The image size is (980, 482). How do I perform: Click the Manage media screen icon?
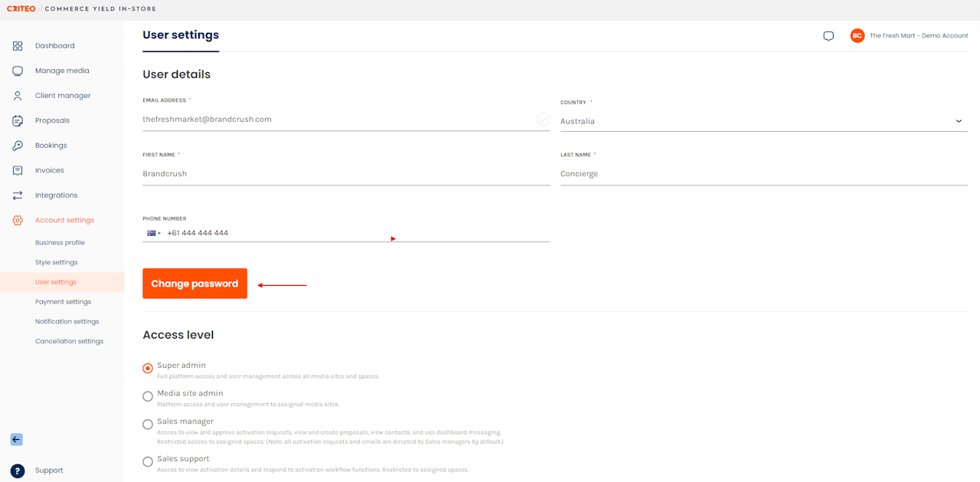pos(18,70)
